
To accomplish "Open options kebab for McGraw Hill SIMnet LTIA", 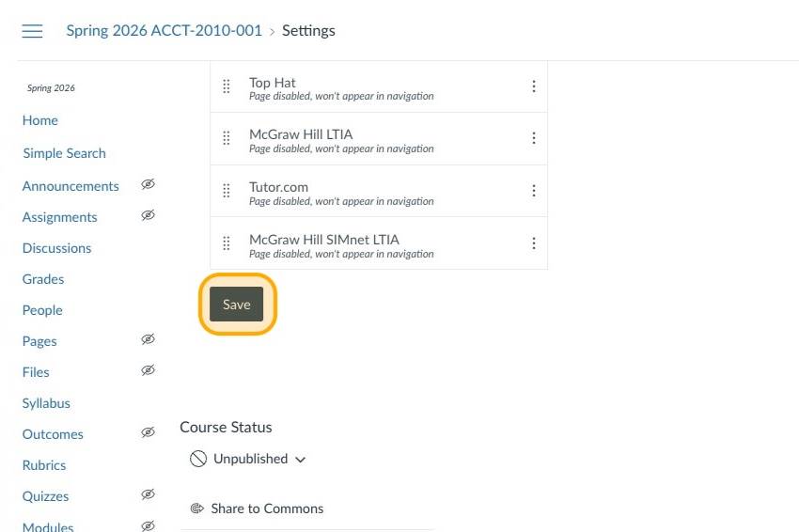I will (533, 243).
